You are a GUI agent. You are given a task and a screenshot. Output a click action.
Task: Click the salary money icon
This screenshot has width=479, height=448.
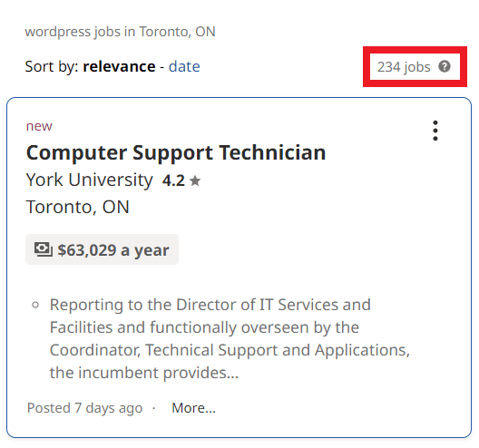(44, 249)
